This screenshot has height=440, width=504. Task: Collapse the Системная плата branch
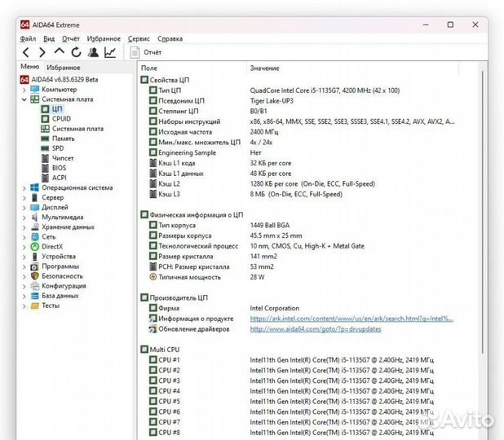(24, 99)
